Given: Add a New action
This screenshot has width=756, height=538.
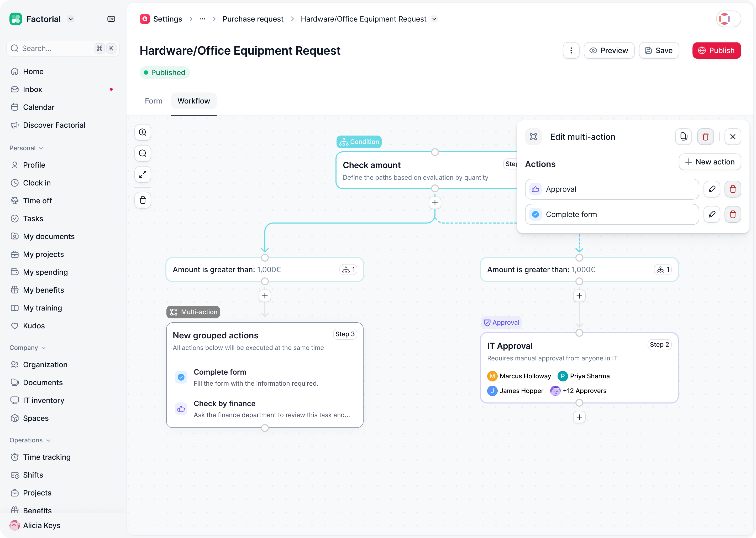Looking at the screenshot, I should 710,162.
